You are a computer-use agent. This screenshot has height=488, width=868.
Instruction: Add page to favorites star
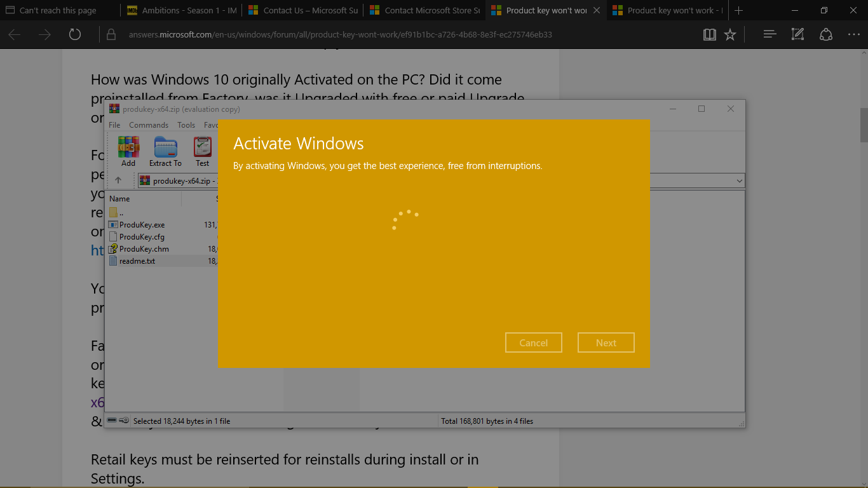(730, 34)
